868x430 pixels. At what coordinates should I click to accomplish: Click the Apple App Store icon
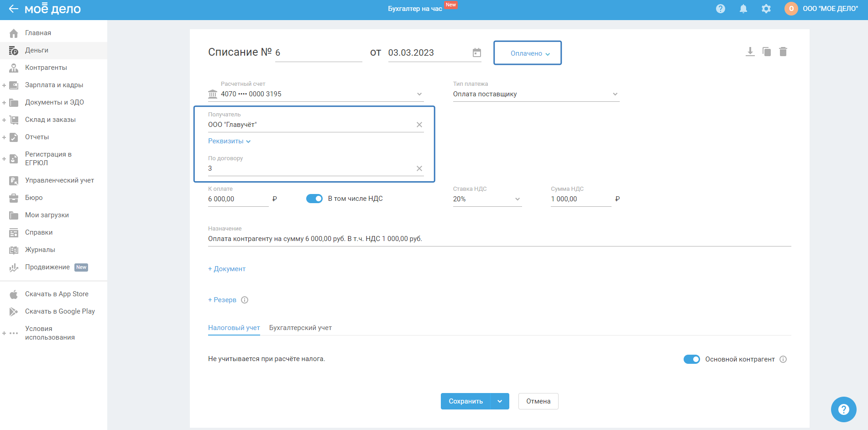(x=14, y=294)
